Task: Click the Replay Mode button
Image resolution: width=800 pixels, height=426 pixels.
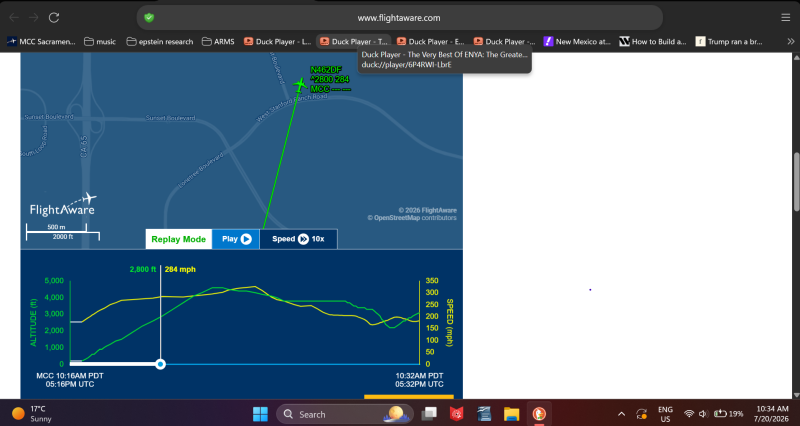Action: [179, 239]
